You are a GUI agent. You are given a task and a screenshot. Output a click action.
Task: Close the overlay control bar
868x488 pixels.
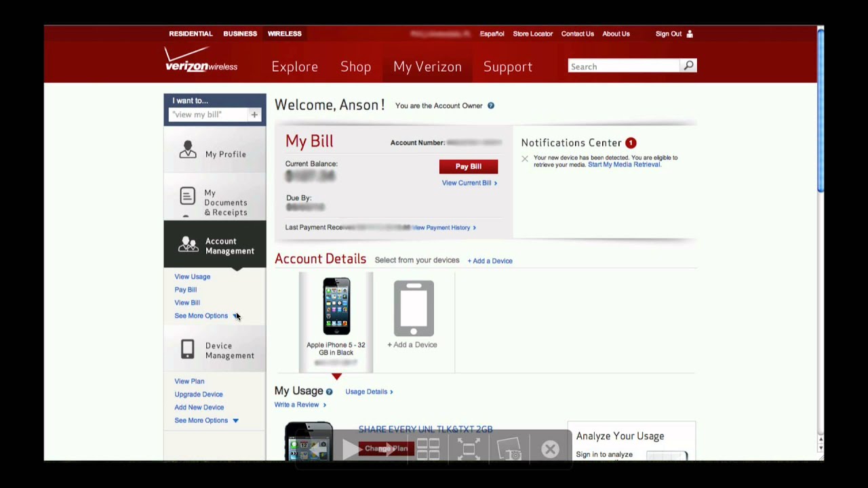550,449
